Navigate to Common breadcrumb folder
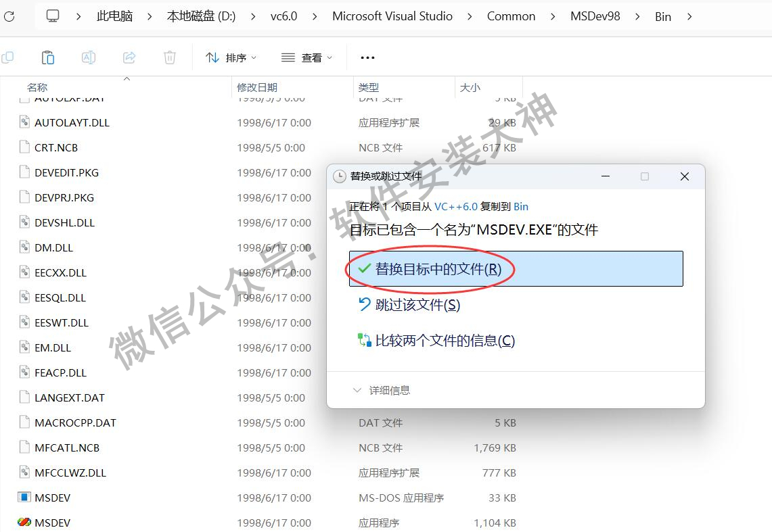 click(x=511, y=16)
